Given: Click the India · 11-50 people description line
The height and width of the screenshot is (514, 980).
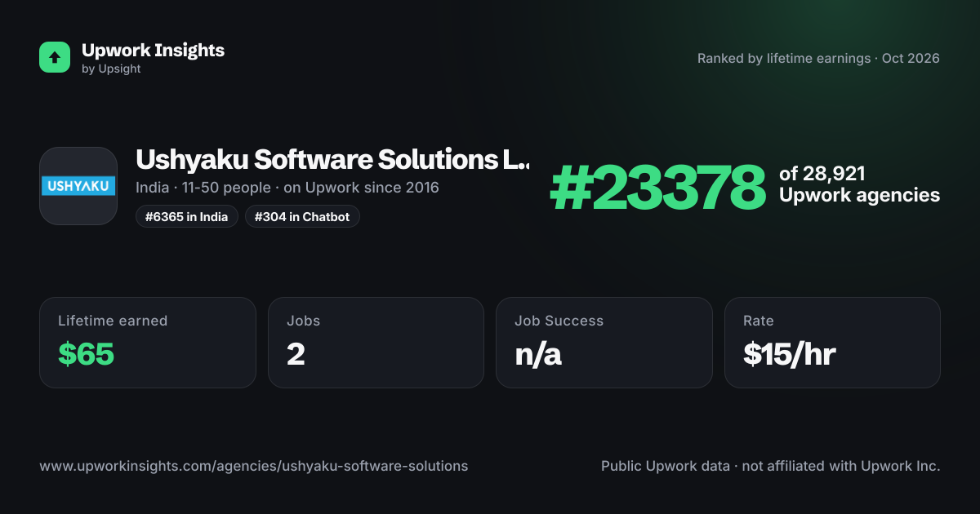Looking at the screenshot, I should [x=287, y=188].
